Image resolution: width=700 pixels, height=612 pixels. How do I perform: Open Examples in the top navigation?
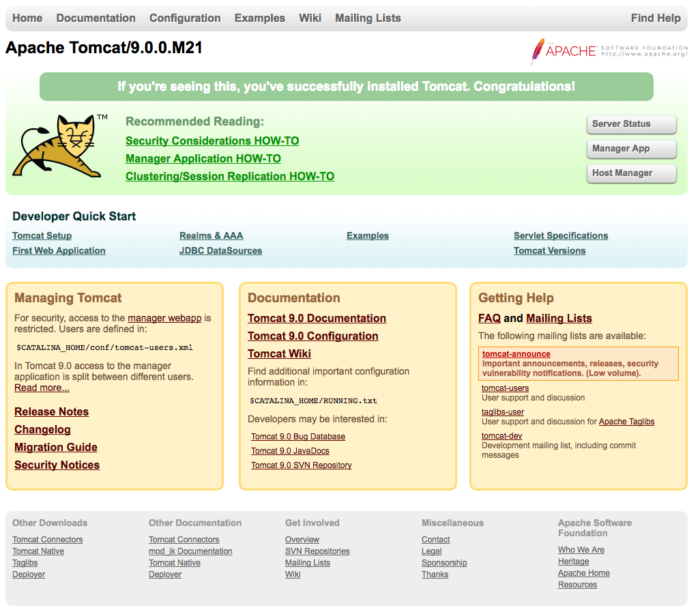click(260, 18)
